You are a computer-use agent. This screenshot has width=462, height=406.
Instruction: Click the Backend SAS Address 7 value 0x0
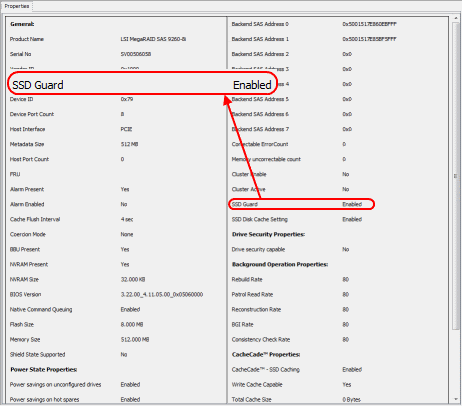pos(347,129)
